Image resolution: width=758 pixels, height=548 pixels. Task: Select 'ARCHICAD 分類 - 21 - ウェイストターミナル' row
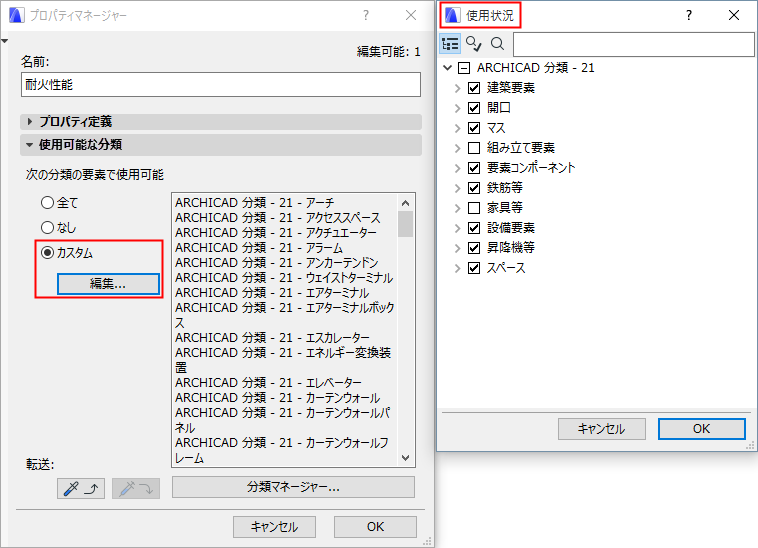click(285, 277)
